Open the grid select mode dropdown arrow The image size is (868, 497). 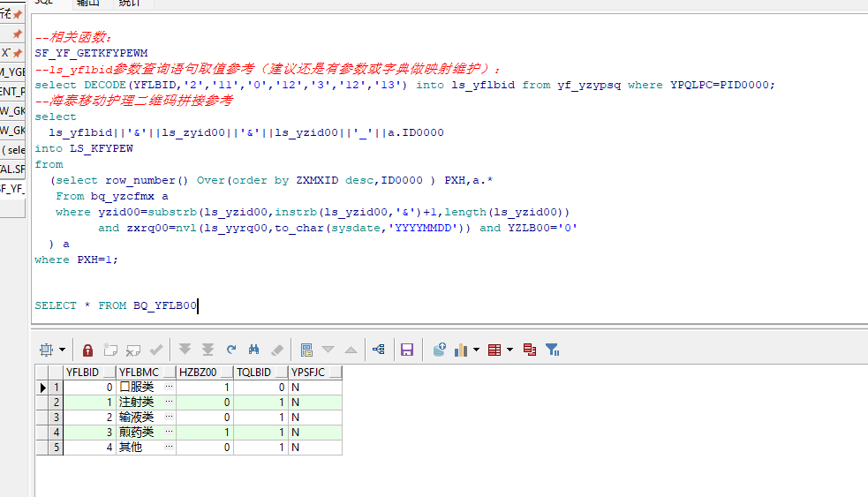pyautogui.click(x=62, y=350)
